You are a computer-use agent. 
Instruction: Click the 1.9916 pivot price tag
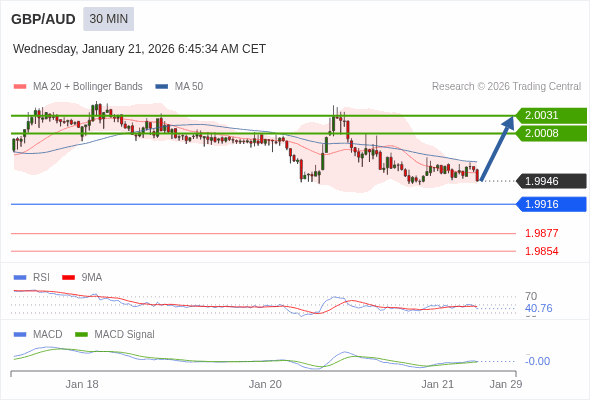click(551, 204)
